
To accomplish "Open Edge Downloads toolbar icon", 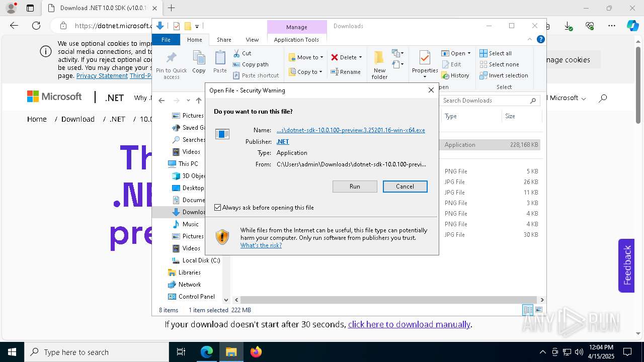I will [568, 26].
